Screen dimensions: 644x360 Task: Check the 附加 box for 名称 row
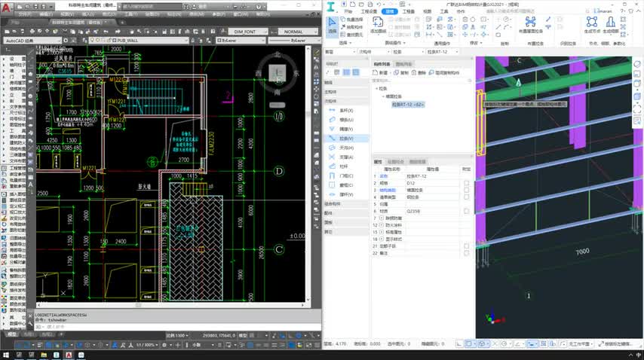[466, 176]
